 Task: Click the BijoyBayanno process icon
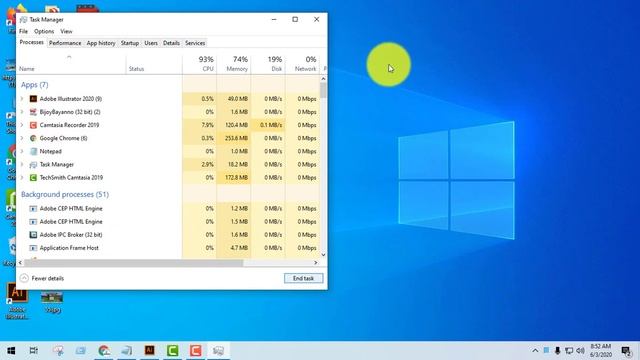(33, 112)
